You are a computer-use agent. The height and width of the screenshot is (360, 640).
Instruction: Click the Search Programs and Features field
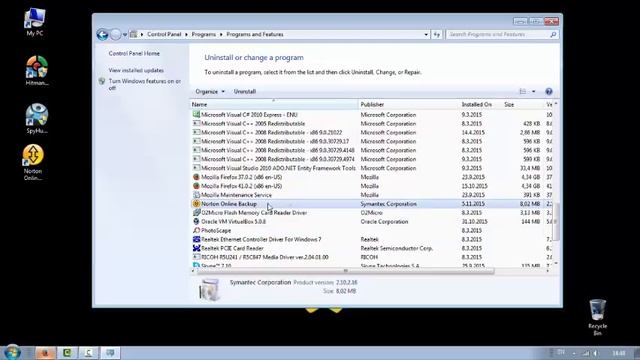click(498, 35)
